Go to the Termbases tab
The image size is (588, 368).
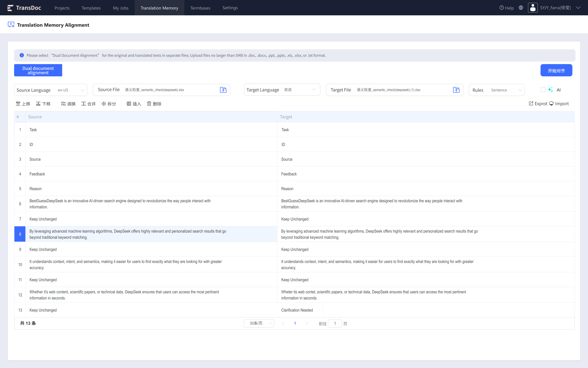(x=200, y=8)
